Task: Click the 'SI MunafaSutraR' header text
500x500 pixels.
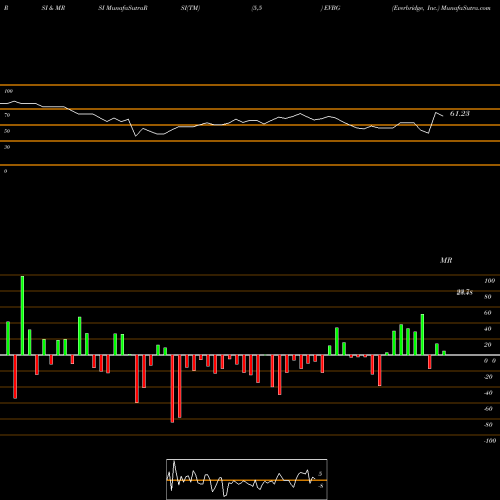Action: pyautogui.click(x=123, y=8)
